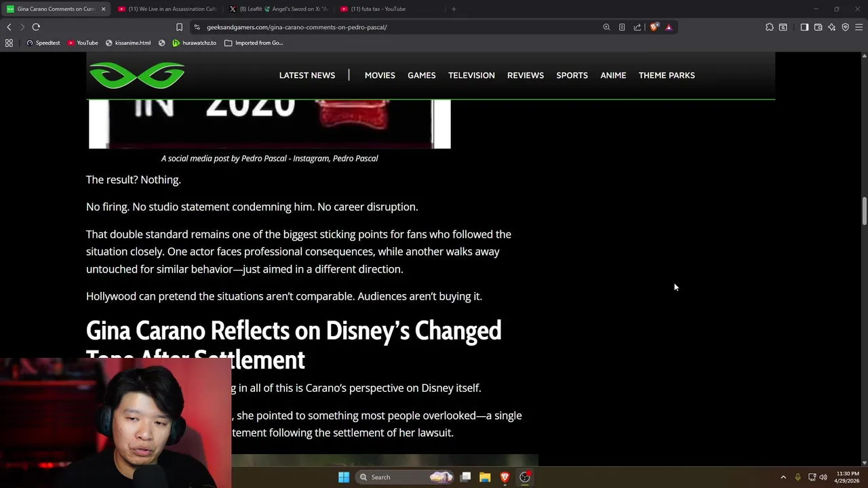Show hidden system tray icons chevron
The width and height of the screenshot is (868, 488).
pos(783,477)
